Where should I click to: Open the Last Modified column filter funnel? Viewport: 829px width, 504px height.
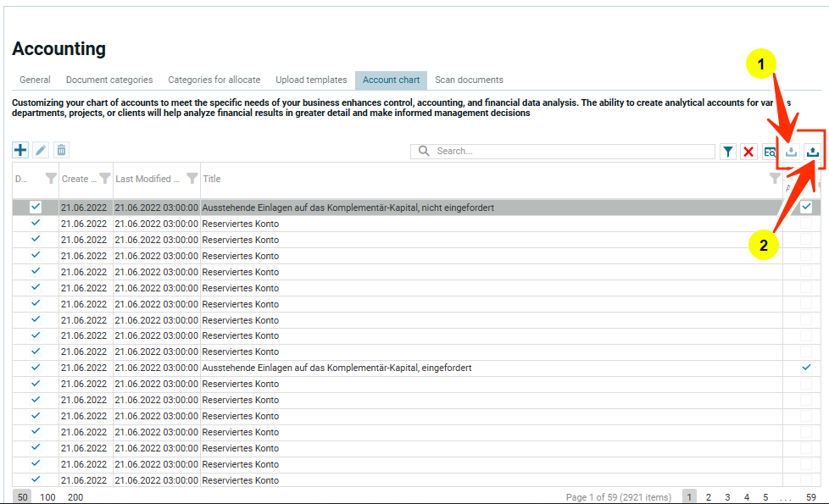(x=192, y=179)
